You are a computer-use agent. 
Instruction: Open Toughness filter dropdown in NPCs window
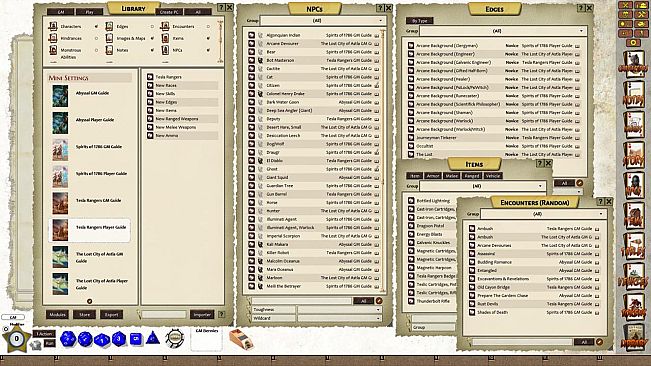pyautogui.click(x=340, y=310)
